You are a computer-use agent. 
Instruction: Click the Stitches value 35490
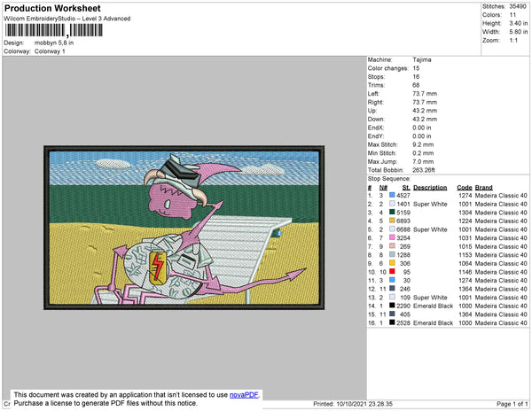518,6
